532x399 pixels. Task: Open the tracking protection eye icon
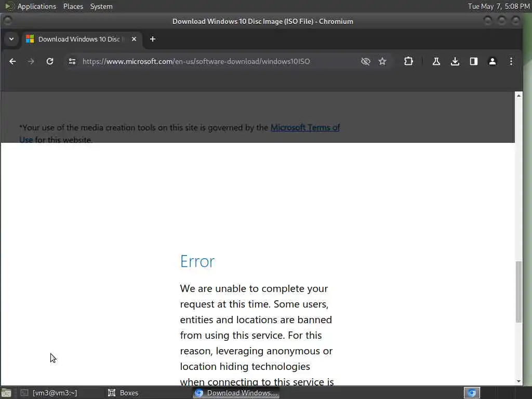[x=365, y=61]
